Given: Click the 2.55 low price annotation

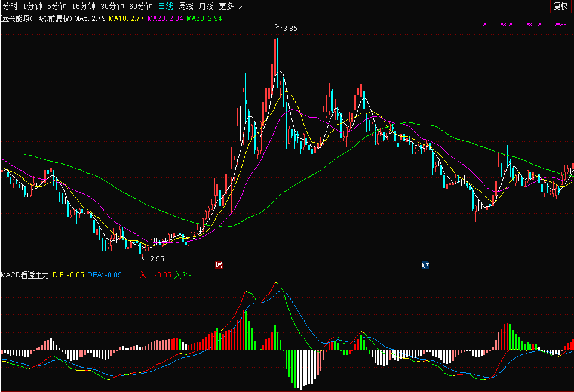Looking at the screenshot, I should [x=157, y=259].
